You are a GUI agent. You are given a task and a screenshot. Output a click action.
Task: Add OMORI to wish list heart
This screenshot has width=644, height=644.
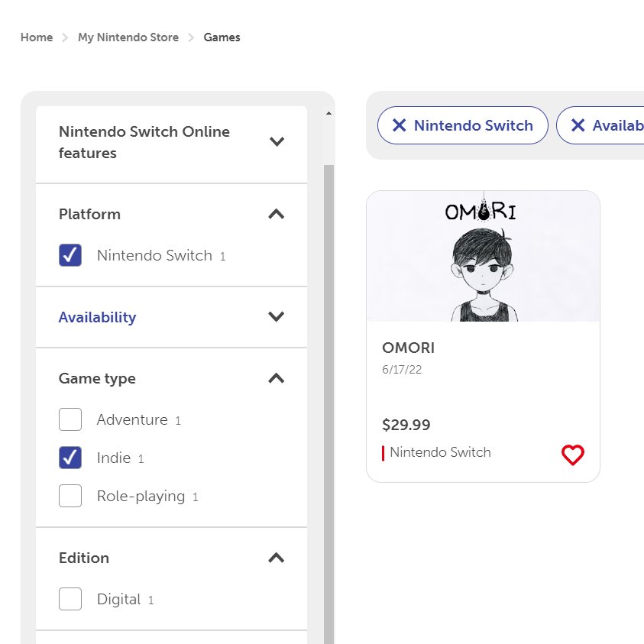click(572, 455)
